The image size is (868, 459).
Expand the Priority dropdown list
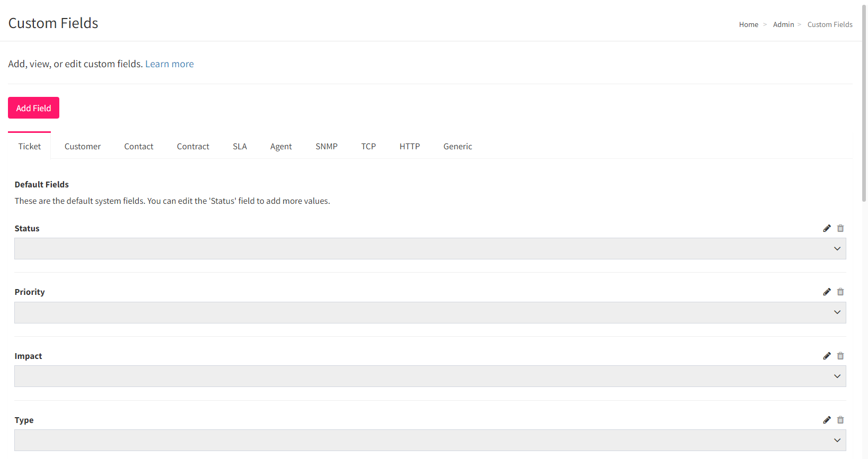pyautogui.click(x=429, y=312)
